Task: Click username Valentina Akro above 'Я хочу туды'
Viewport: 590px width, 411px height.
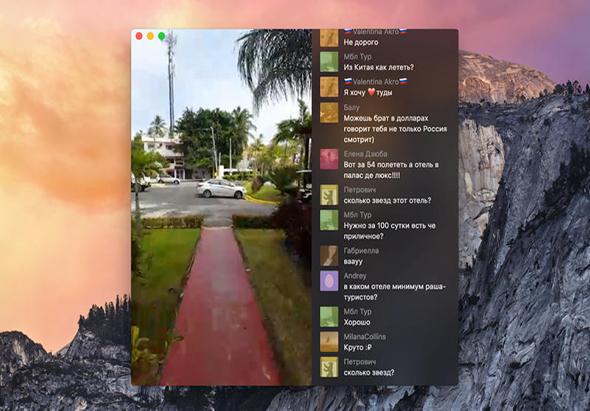Action: click(376, 82)
